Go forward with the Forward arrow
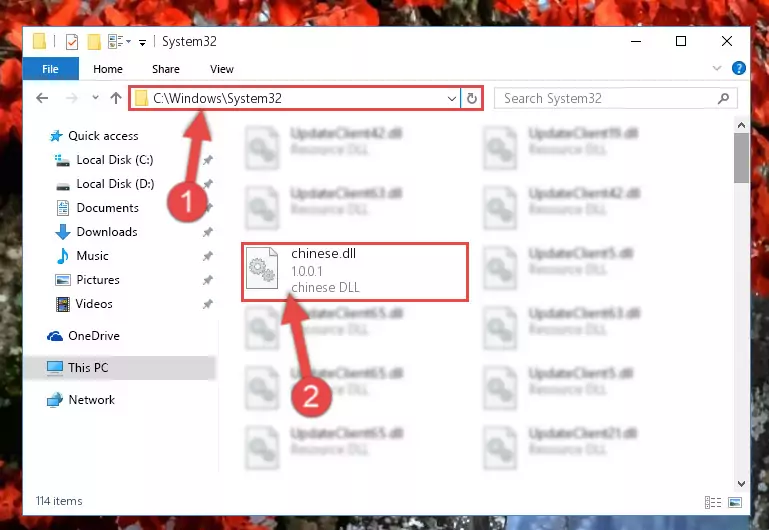 (72, 98)
